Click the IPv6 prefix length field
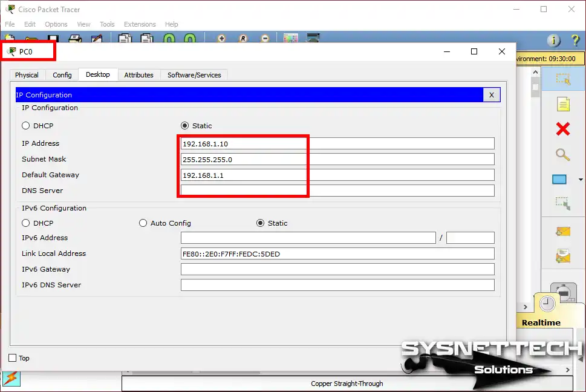586x392 pixels. (x=470, y=238)
